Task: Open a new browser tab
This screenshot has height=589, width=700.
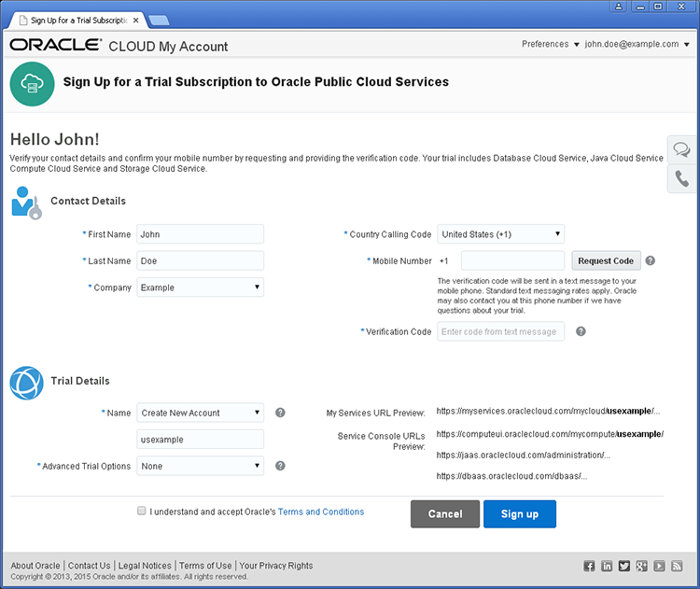Action: click(x=159, y=21)
